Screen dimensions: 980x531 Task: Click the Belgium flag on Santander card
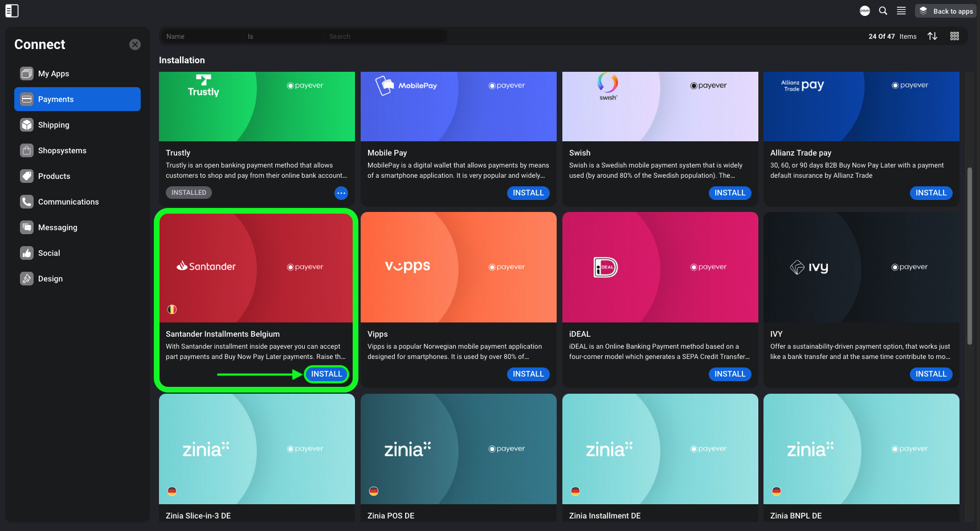172,309
